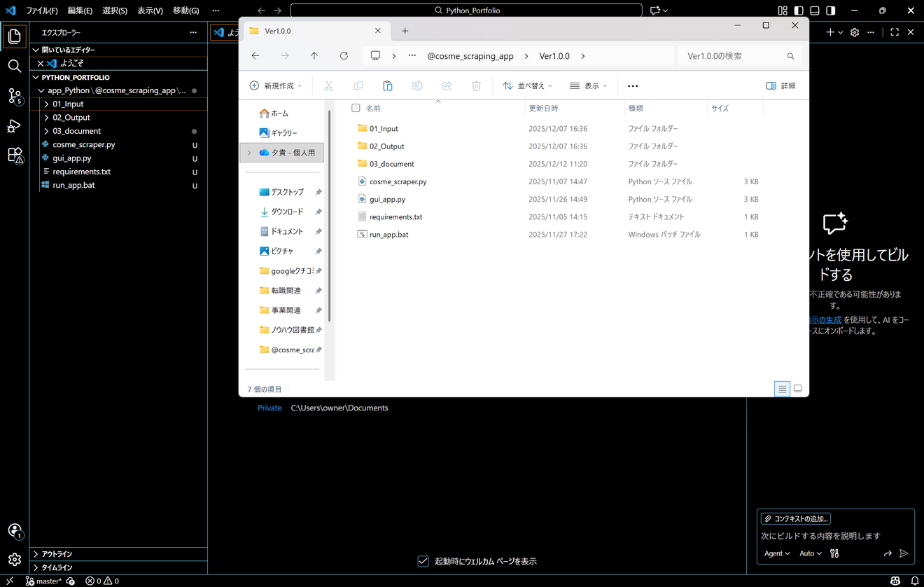Sort files by the 更新日時 column header
Screen dimensions: 924x587
pyautogui.click(x=543, y=108)
